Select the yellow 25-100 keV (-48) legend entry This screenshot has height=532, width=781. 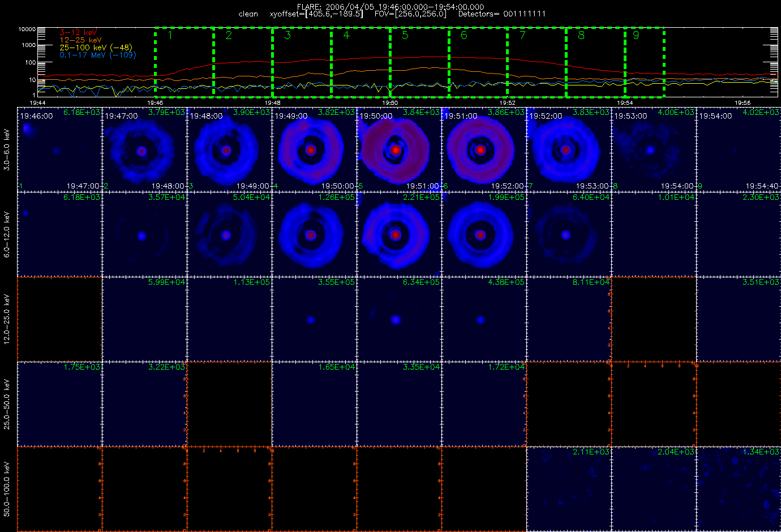[96, 48]
